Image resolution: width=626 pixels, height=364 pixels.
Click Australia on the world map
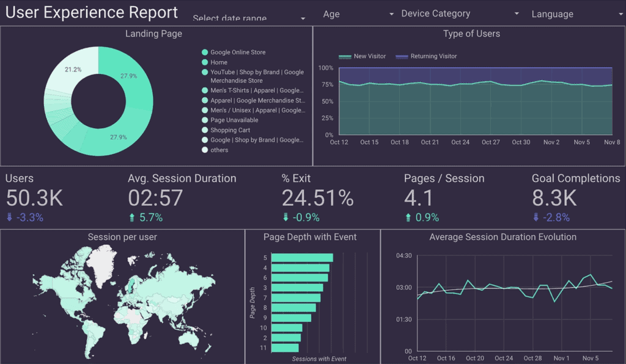(189, 339)
